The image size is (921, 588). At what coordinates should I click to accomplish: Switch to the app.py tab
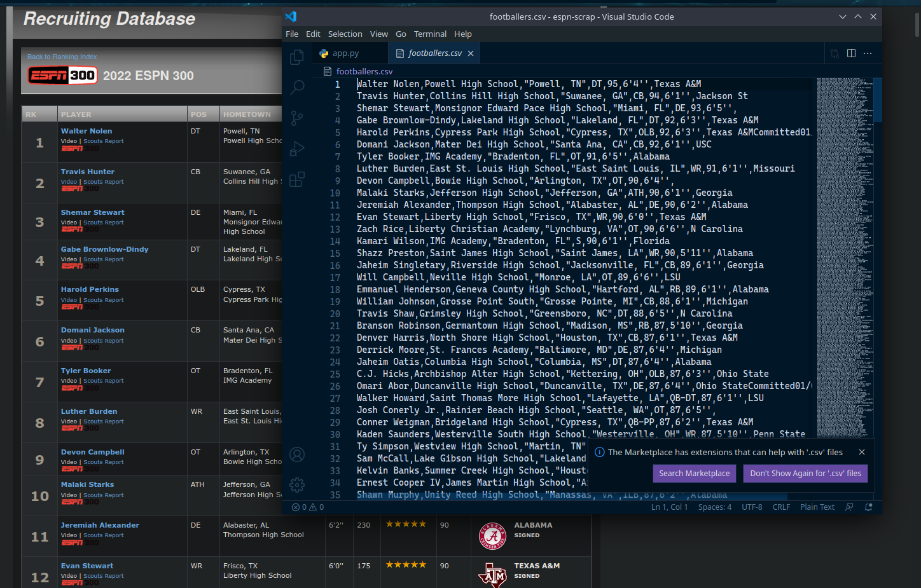point(340,53)
